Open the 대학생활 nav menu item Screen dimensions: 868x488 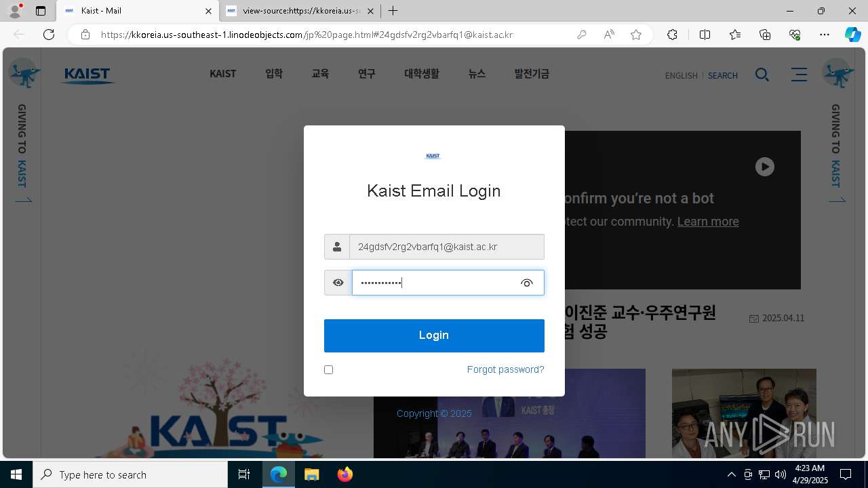(x=421, y=74)
